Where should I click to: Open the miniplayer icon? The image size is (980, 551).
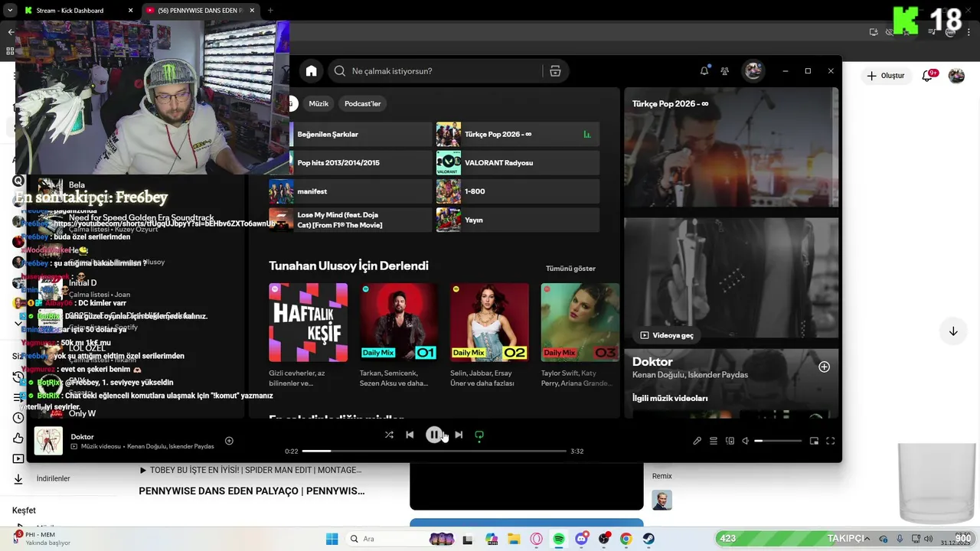(814, 441)
